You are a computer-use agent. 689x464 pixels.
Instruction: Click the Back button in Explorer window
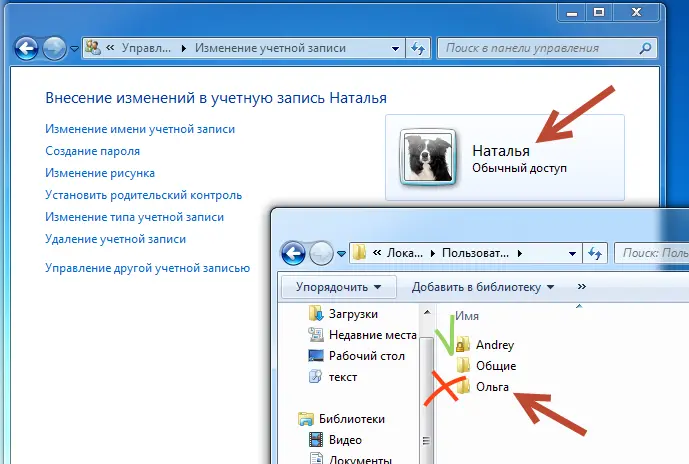coord(293,253)
